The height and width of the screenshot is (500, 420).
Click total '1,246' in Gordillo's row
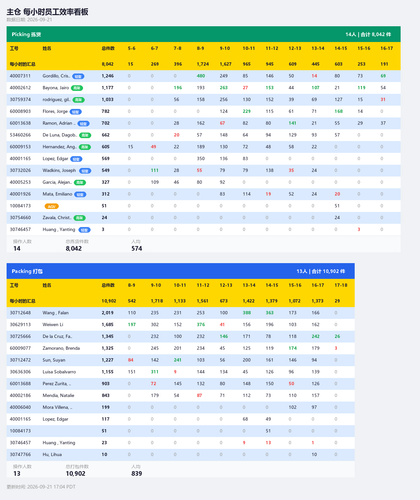pyautogui.click(x=108, y=76)
